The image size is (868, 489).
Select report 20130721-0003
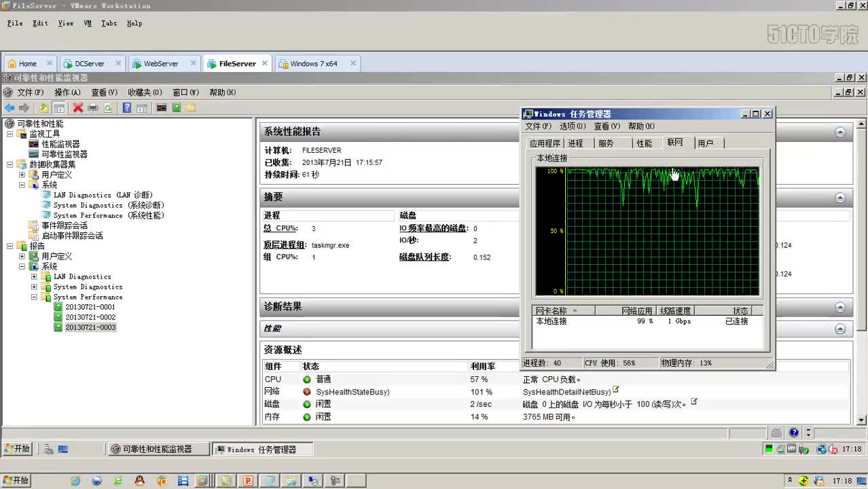90,327
